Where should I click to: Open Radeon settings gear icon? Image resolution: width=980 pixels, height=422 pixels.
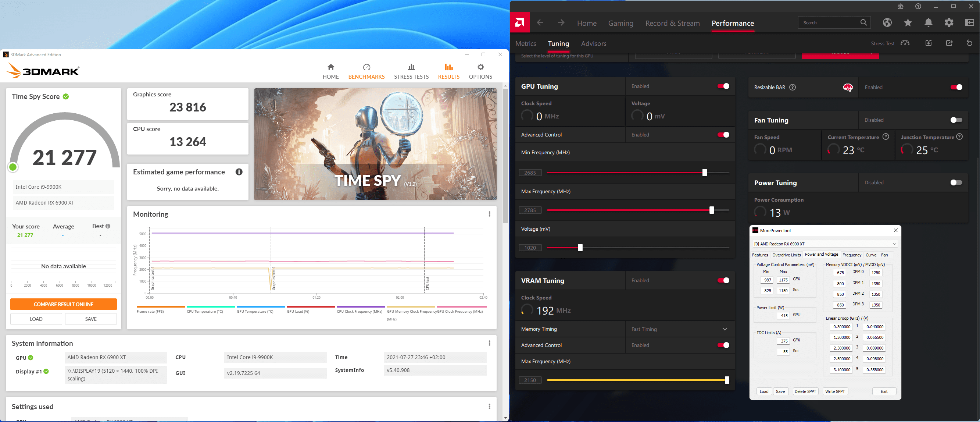[x=949, y=23]
